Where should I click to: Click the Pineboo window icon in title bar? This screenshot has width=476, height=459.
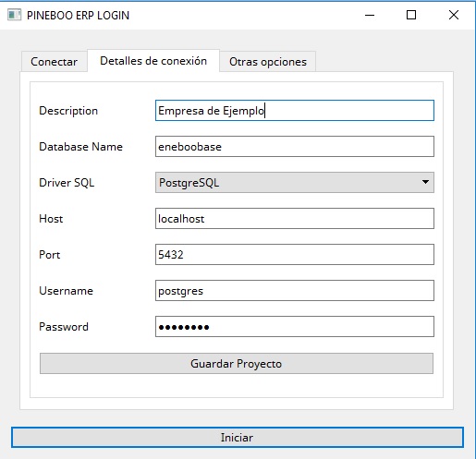(x=15, y=15)
